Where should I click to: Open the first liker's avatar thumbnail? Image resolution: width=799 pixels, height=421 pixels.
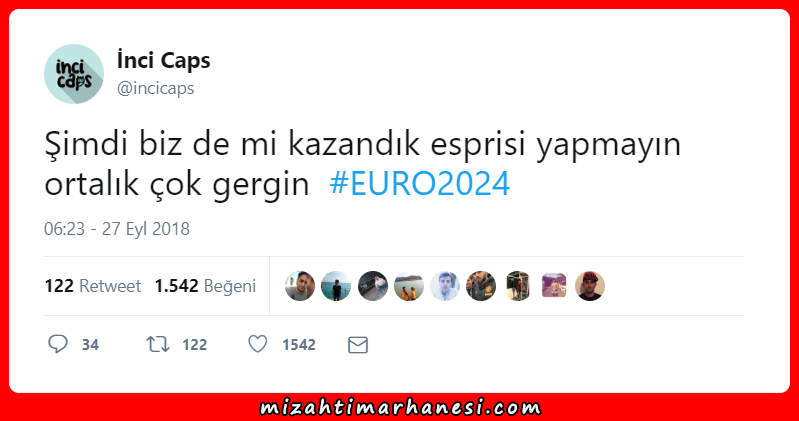tap(300, 286)
